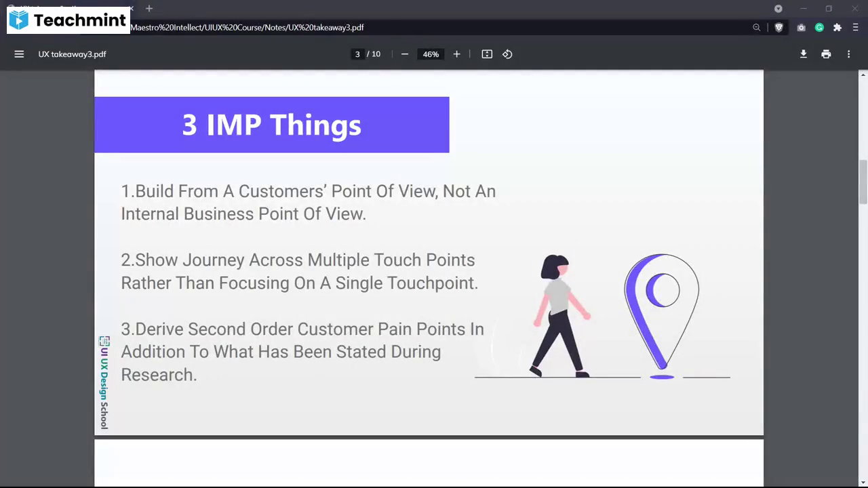
Task: Zoom out the PDF document
Action: pyautogui.click(x=405, y=54)
